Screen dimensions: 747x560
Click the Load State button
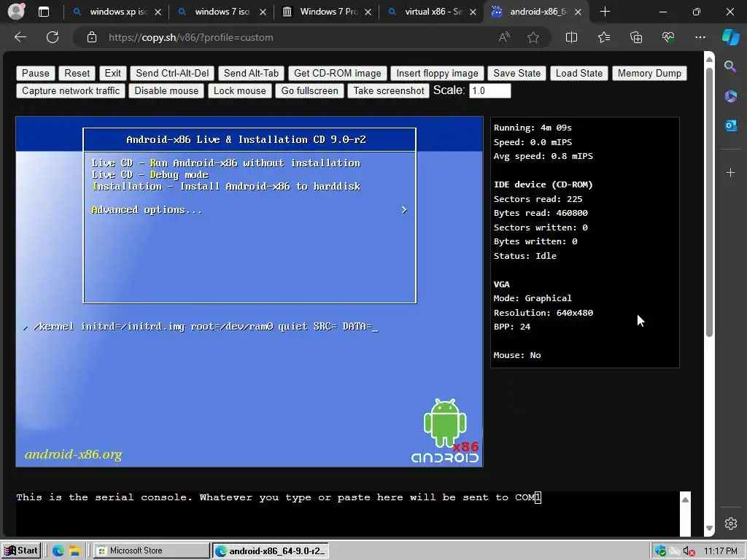coord(578,74)
